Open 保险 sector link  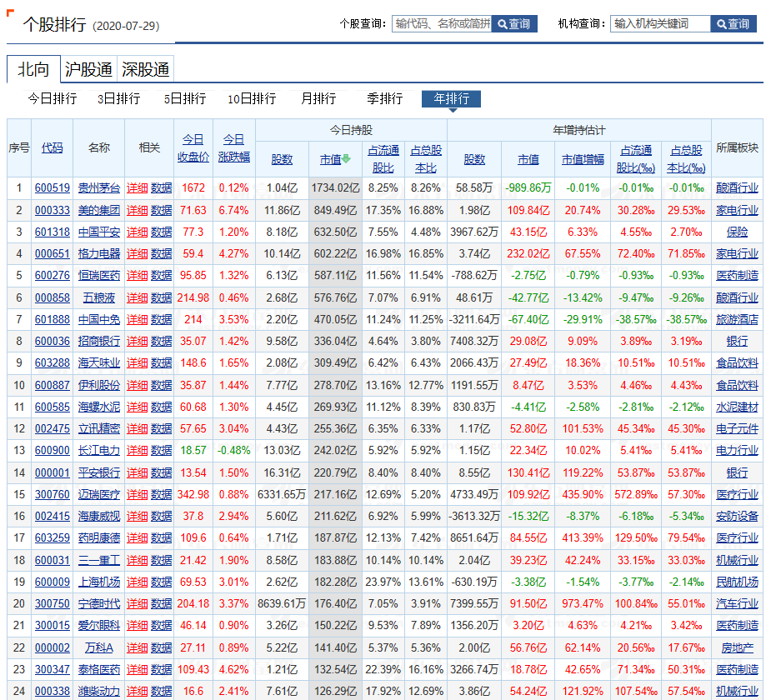(737, 232)
